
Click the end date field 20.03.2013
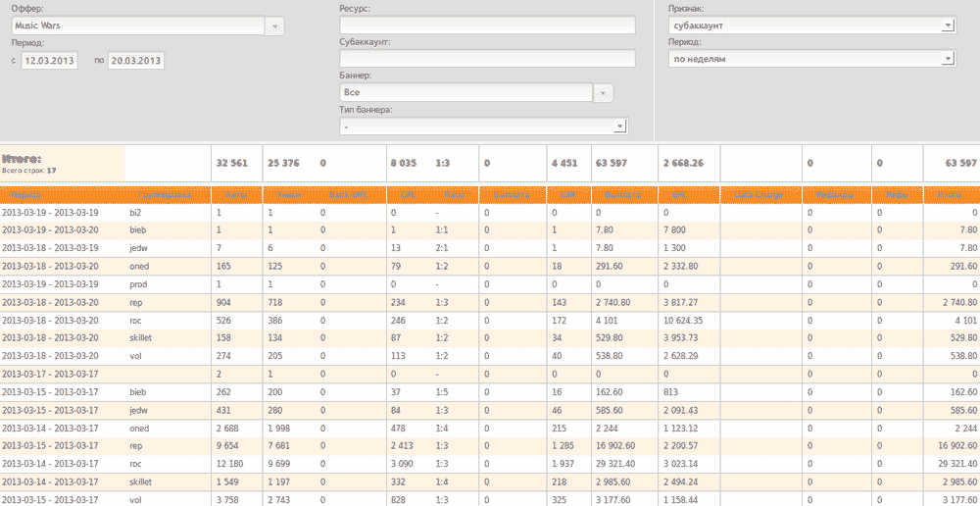coord(135,61)
